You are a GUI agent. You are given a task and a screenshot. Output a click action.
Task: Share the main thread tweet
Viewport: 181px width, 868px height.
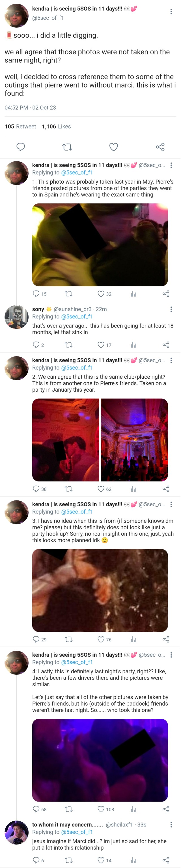point(160,147)
